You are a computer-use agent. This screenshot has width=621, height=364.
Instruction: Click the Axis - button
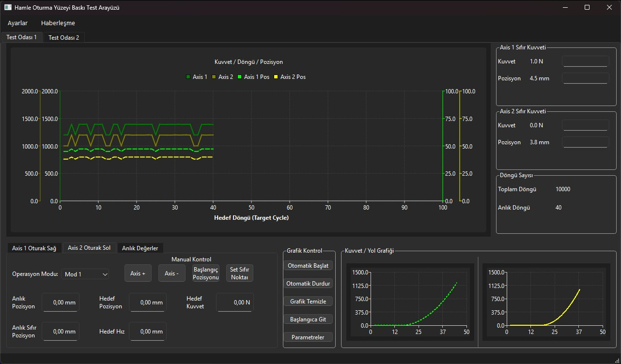point(172,273)
